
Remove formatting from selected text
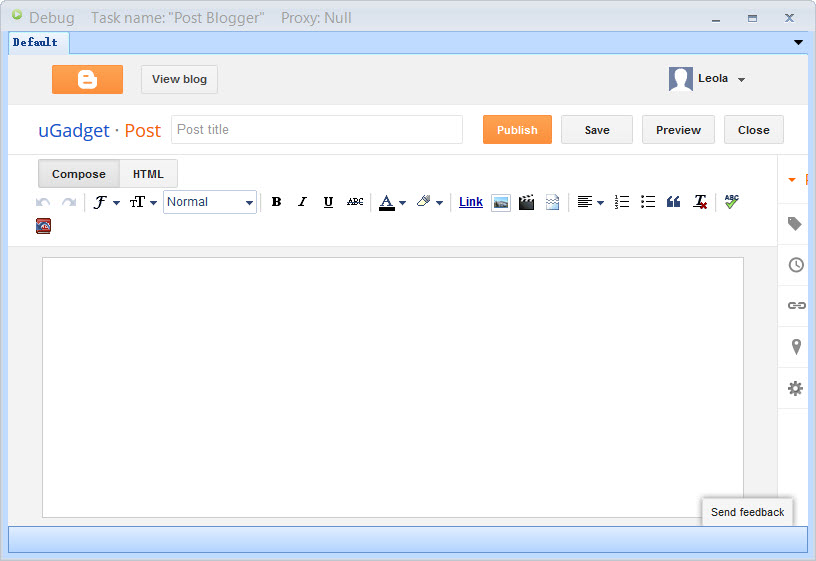coord(700,202)
